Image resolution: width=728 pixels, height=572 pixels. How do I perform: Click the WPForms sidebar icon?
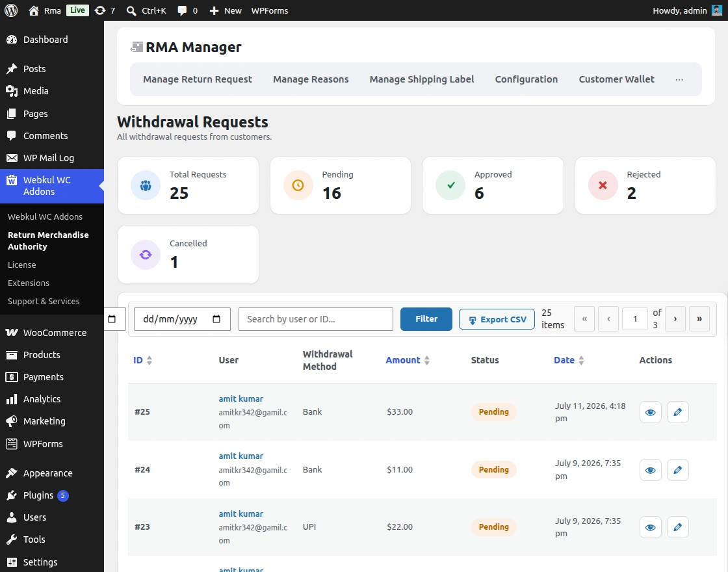(x=12, y=444)
